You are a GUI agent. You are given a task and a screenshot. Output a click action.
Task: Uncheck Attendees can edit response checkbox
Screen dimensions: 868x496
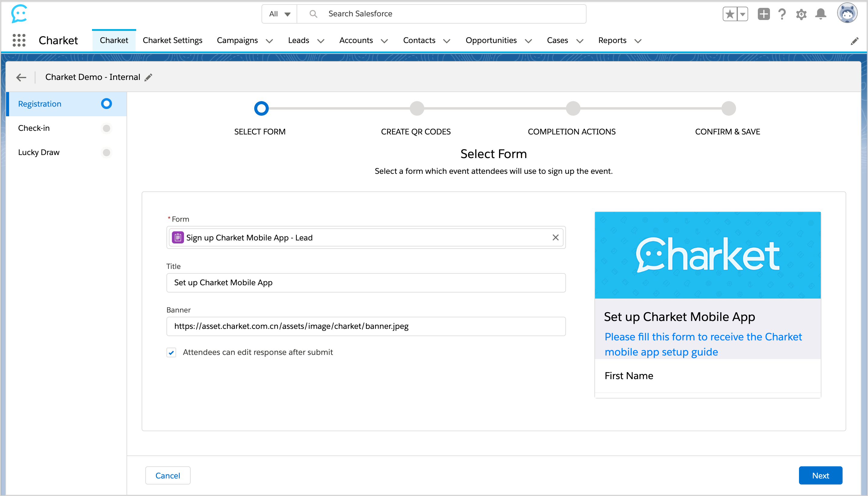tap(172, 352)
